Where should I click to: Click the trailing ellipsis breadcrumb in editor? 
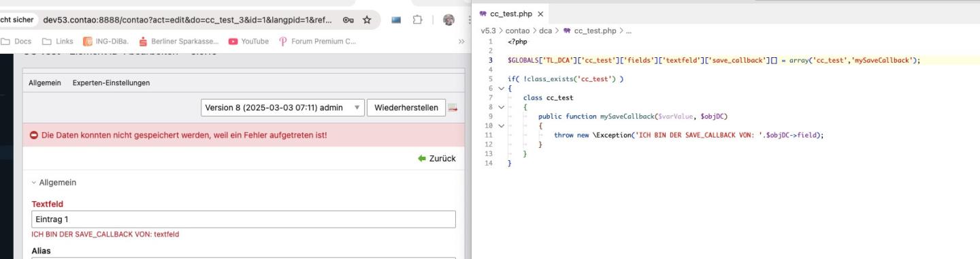click(628, 31)
